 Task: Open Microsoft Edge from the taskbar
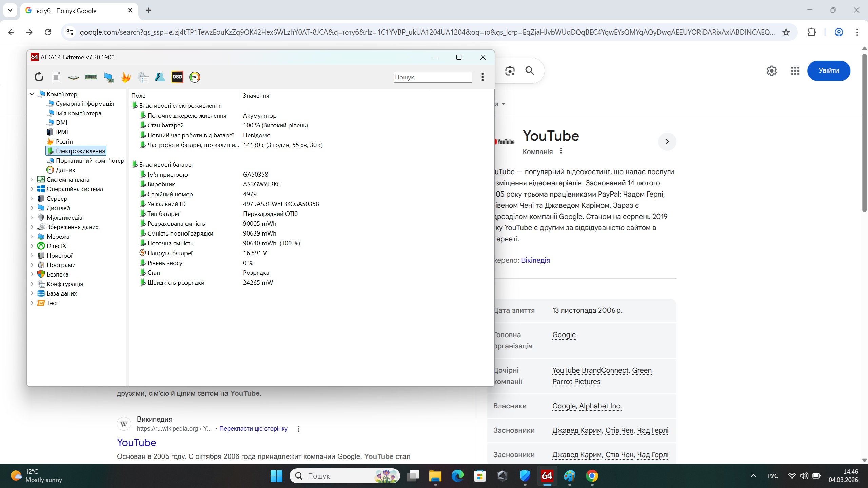tap(457, 476)
